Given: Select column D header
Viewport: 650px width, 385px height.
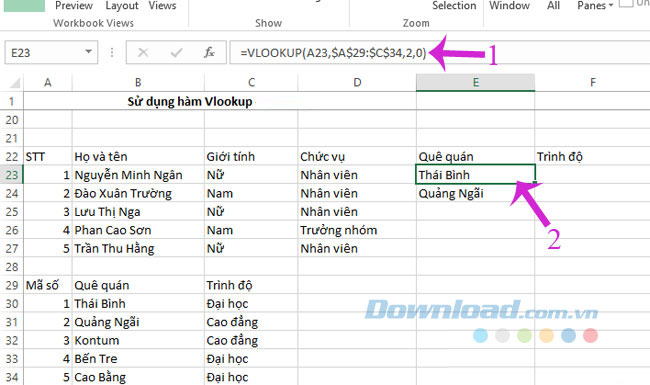Looking at the screenshot, I should tap(357, 82).
